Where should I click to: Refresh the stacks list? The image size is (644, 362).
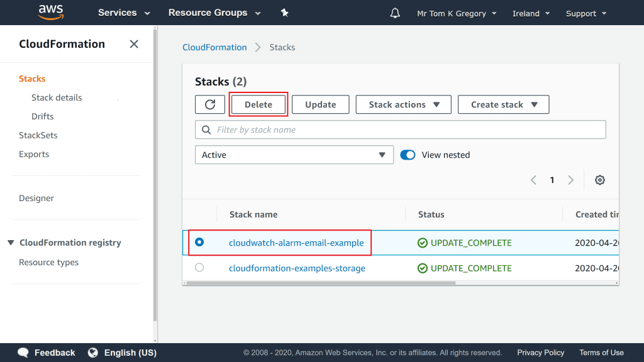point(210,104)
